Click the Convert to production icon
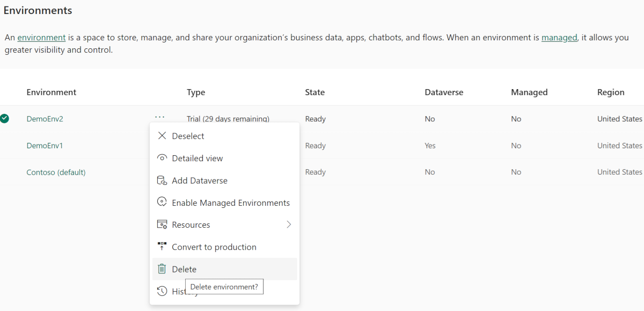The image size is (644, 311). (162, 247)
